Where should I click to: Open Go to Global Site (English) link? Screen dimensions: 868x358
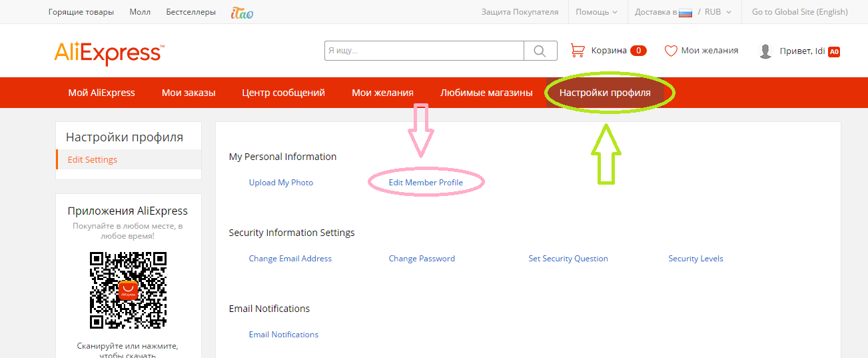click(x=799, y=12)
